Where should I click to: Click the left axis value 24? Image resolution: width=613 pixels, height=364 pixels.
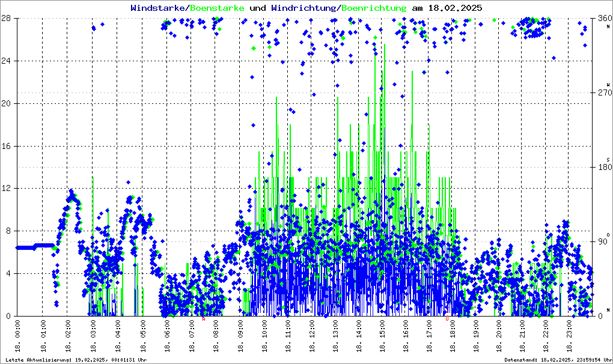point(5,61)
